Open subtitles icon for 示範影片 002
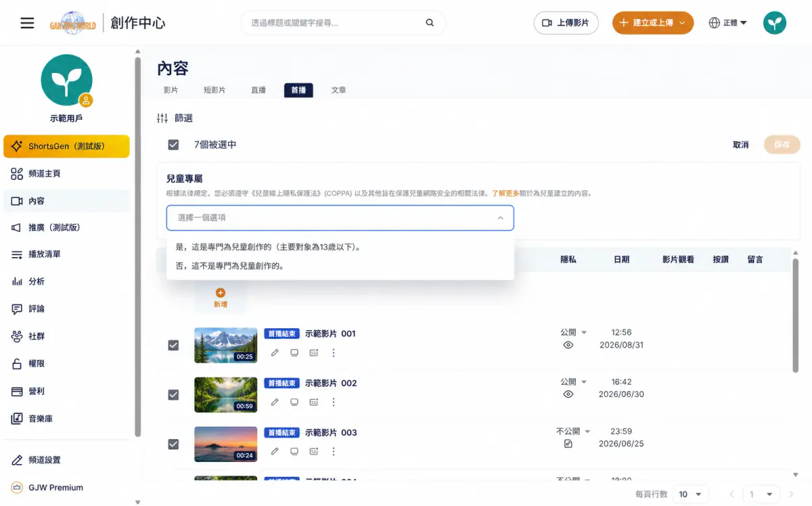Image resolution: width=812 pixels, height=506 pixels. (314, 402)
